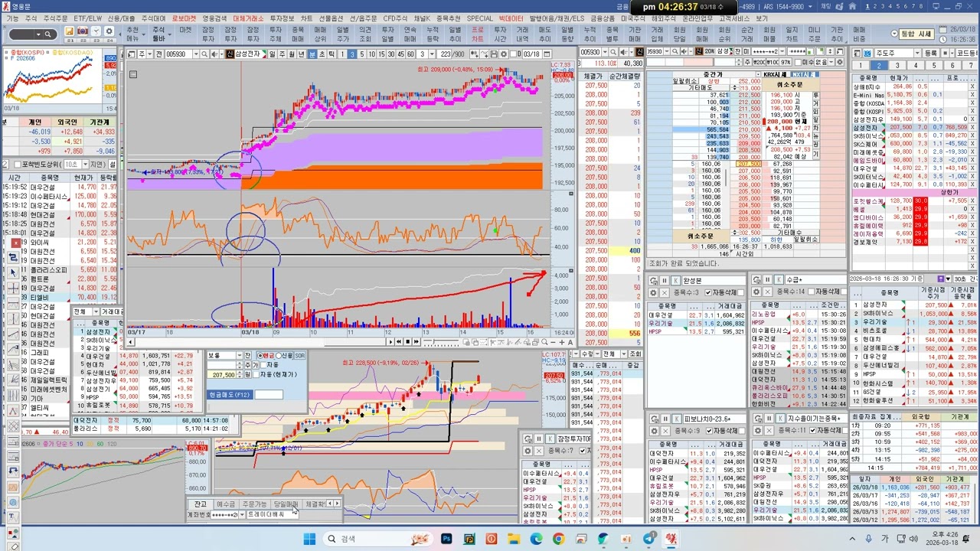
Task: Open the 보통 order type dropdown
Action: pos(239,355)
